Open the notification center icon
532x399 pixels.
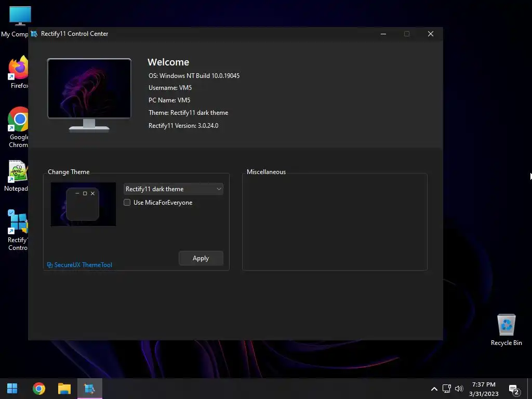514,390
